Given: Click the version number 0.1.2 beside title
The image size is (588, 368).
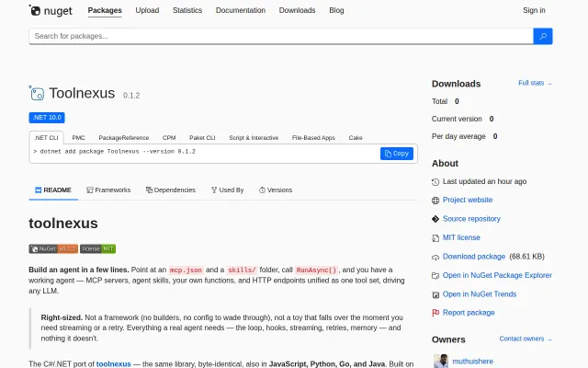Looking at the screenshot, I should tap(131, 96).
